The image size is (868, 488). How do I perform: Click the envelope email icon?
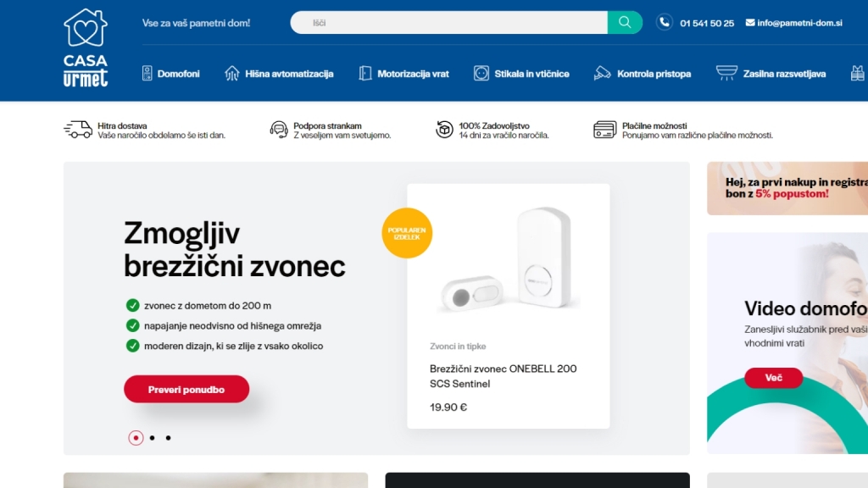(750, 23)
